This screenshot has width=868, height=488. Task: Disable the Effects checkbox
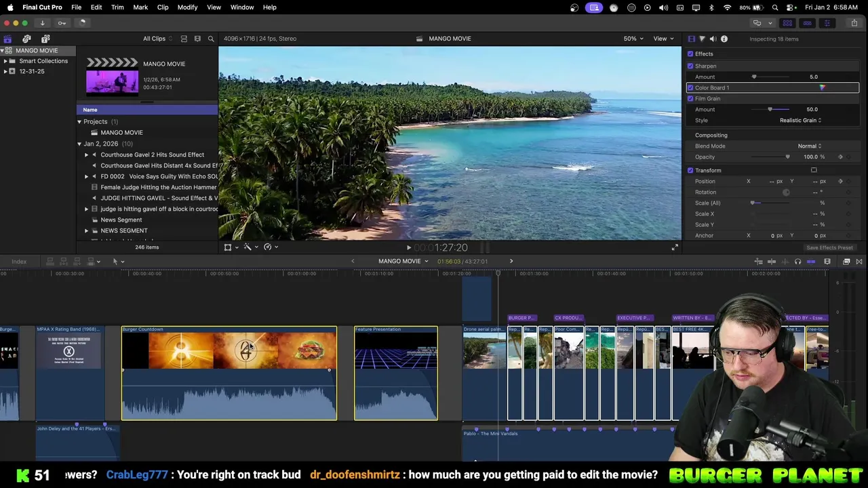point(690,54)
